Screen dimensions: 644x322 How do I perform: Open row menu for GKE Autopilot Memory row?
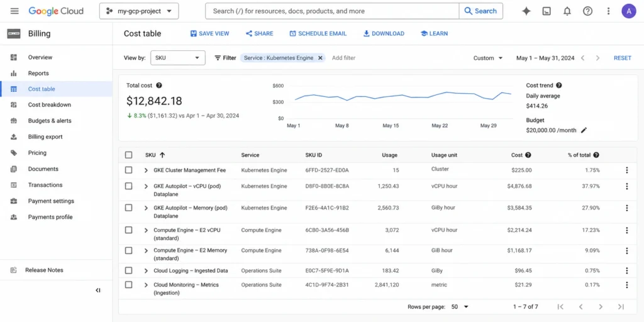[x=627, y=208]
